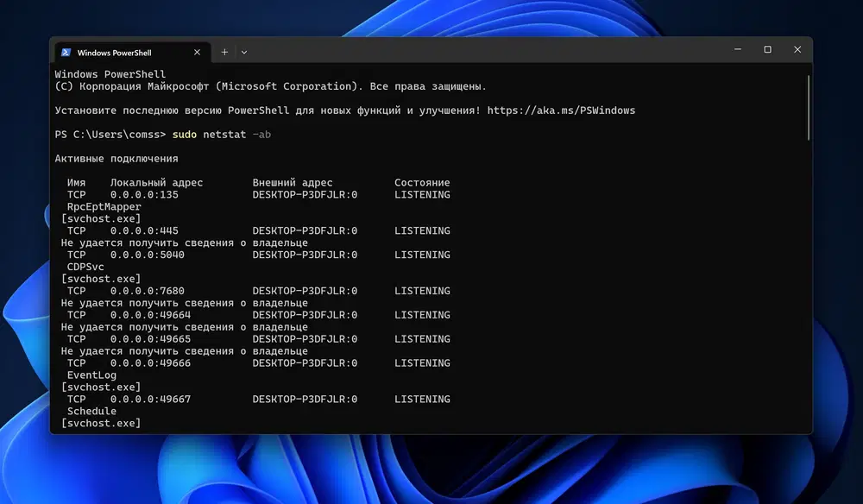Open the https://aka.ms/PSWindows link
This screenshot has height=504, width=863.
tap(561, 110)
